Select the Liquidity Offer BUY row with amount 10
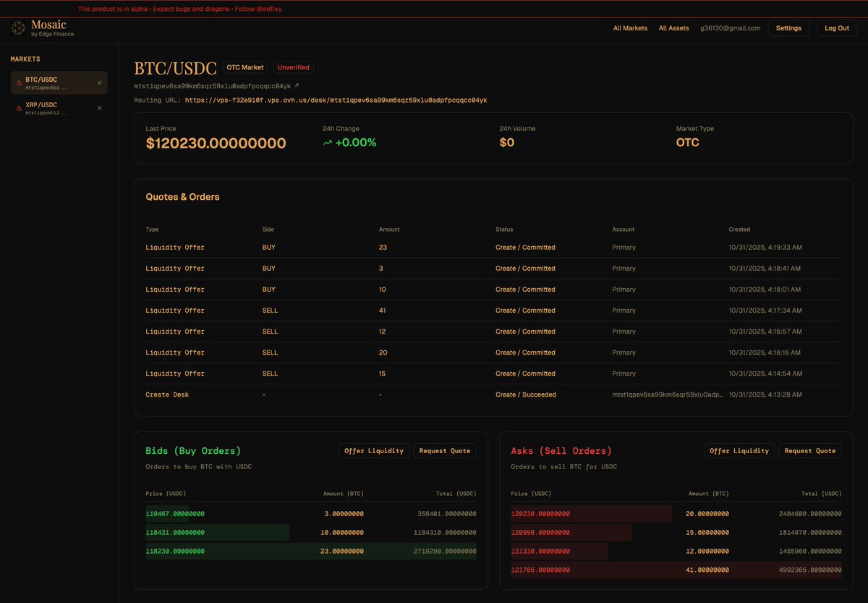 pos(493,290)
